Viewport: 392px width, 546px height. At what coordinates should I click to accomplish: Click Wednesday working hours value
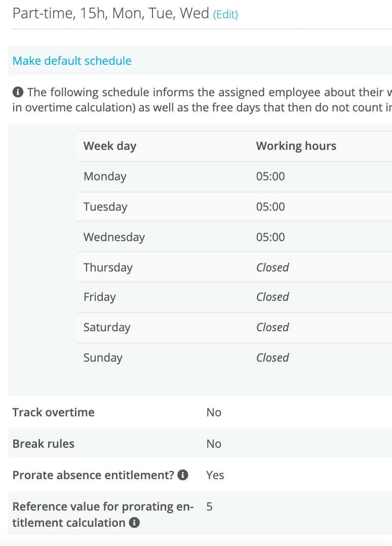click(270, 237)
